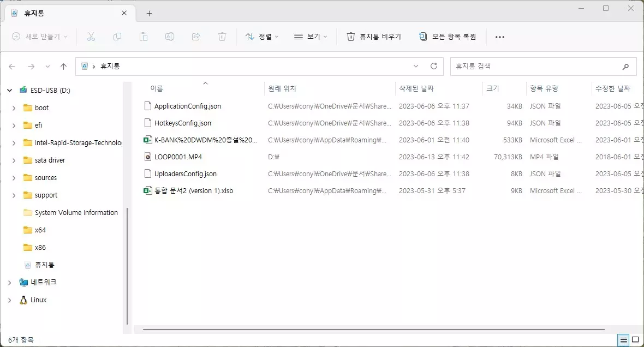Click the Up one level arrow
The image size is (644, 347).
click(x=63, y=66)
